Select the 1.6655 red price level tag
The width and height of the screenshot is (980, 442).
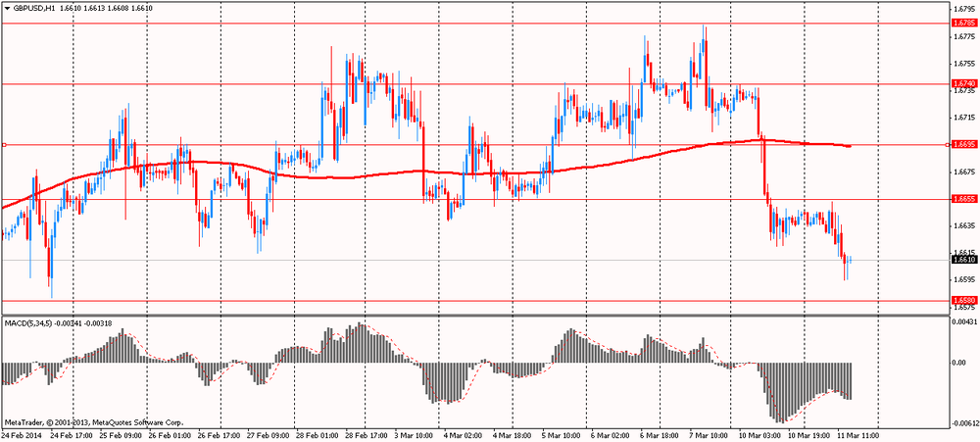click(x=964, y=199)
